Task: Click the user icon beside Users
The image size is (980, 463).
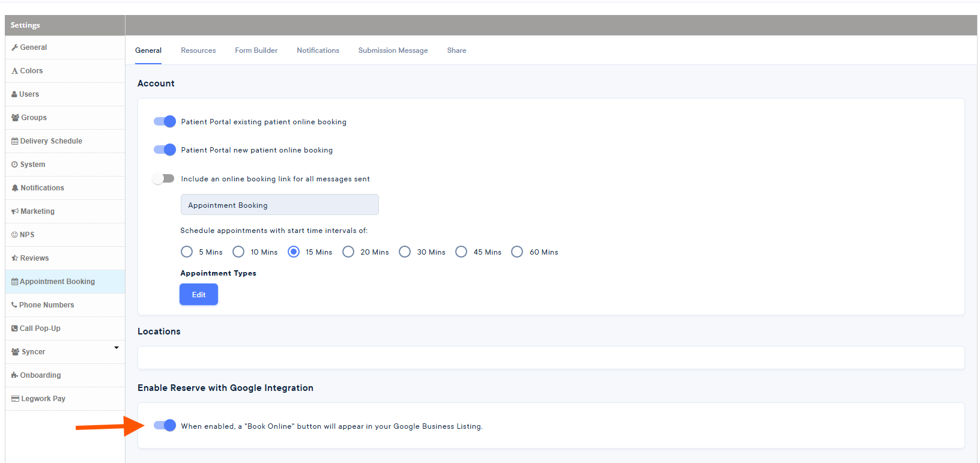Action: pos(14,94)
